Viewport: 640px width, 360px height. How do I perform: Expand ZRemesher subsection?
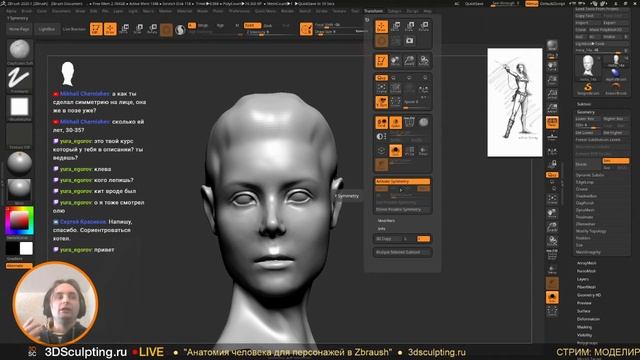coord(586,224)
